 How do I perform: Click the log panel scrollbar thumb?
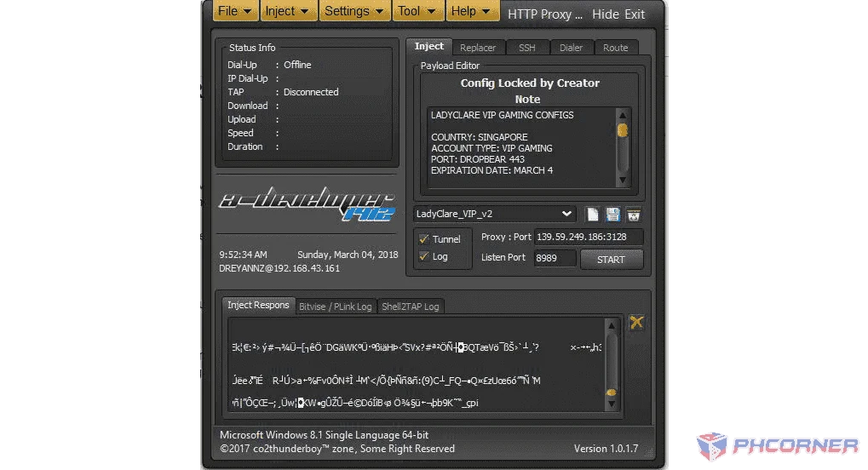pos(612,392)
